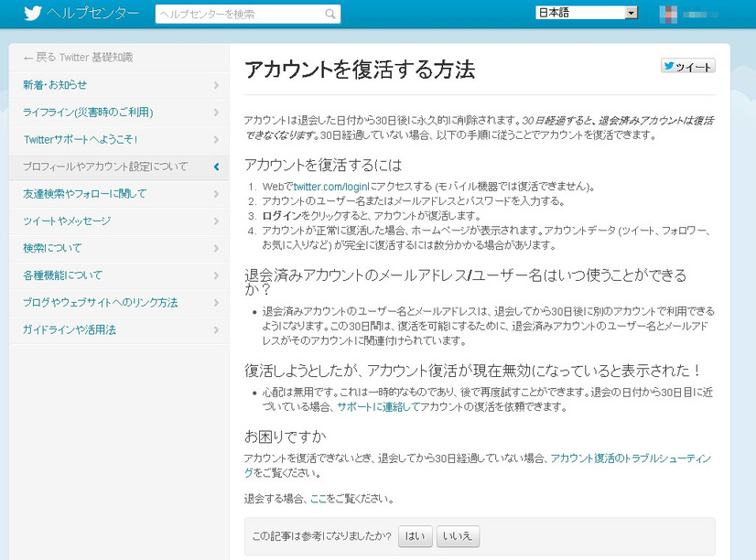Click the ここ link about 退会

click(319, 499)
